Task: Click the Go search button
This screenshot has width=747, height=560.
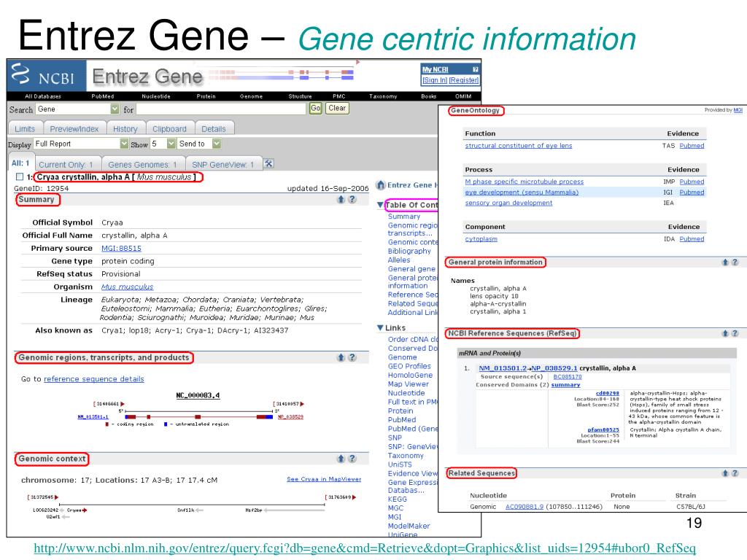Action: point(315,109)
